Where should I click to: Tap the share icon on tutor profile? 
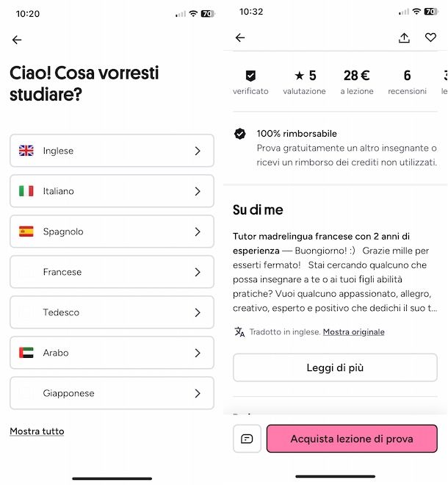pos(404,37)
